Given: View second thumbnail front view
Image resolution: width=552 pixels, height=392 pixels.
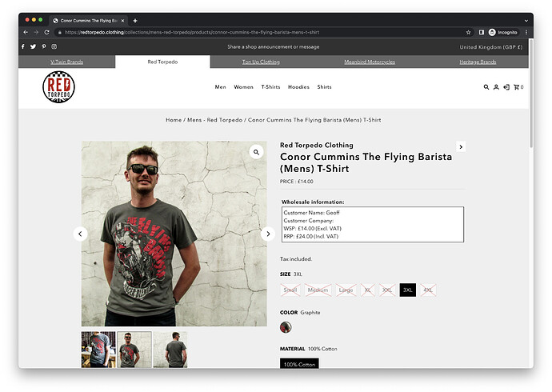Looking at the screenshot, I should coord(134,350).
